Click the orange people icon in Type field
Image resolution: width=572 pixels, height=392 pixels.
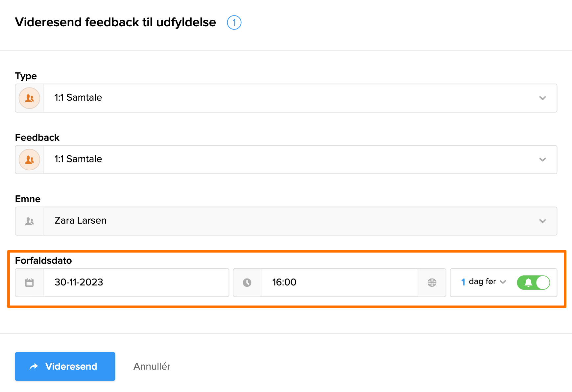pyautogui.click(x=30, y=98)
